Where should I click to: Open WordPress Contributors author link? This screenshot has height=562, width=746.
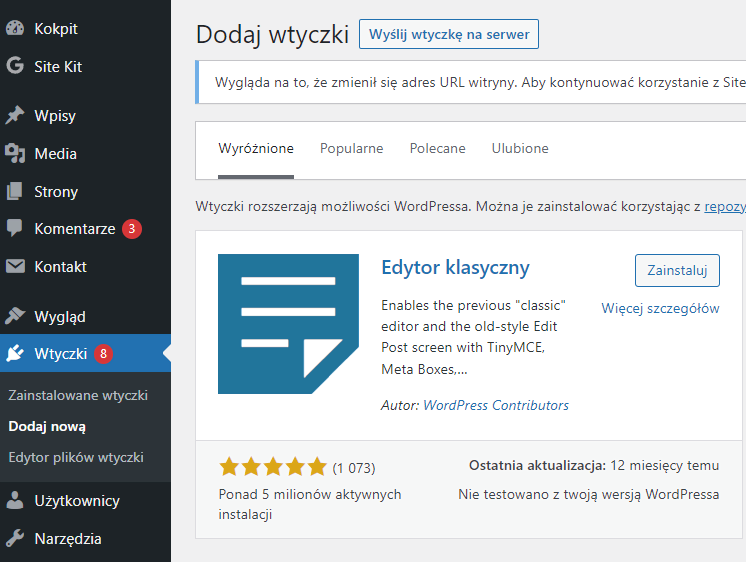pos(496,405)
